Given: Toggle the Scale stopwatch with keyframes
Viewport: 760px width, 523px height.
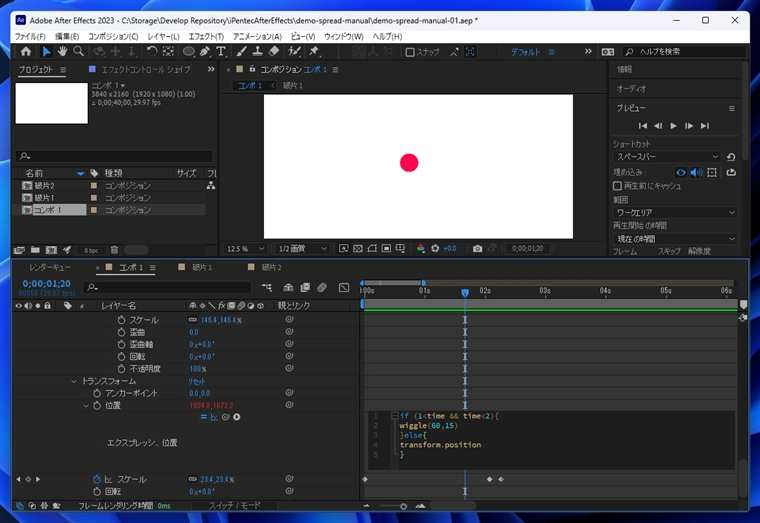Looking at the screenshot, I should [x=97, y=479].
